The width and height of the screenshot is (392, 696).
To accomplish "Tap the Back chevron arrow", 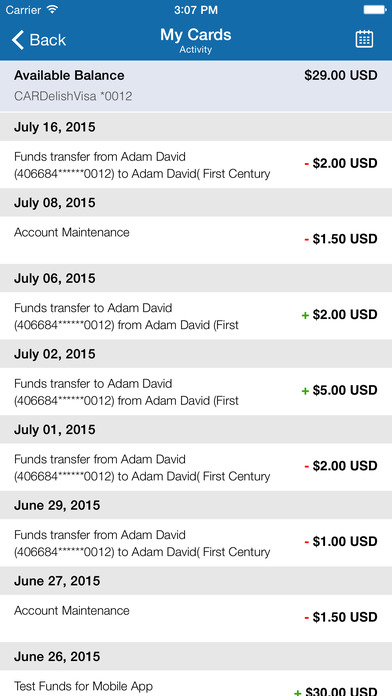I will (x=17, y=40).
